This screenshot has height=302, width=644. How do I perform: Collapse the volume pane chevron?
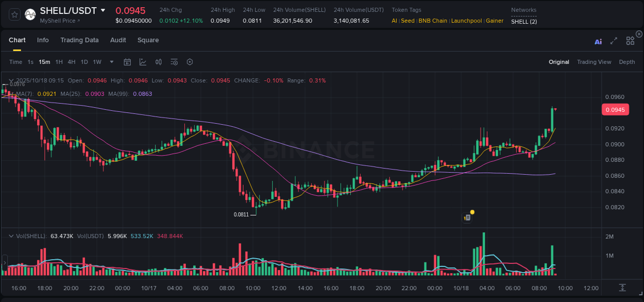point(11,235)
